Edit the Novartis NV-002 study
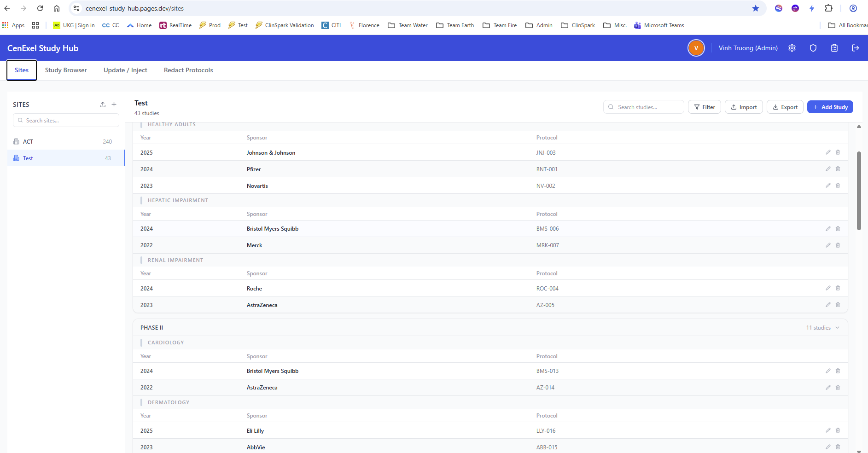This screenshot has width=868, height=453. tap(828, 186)
